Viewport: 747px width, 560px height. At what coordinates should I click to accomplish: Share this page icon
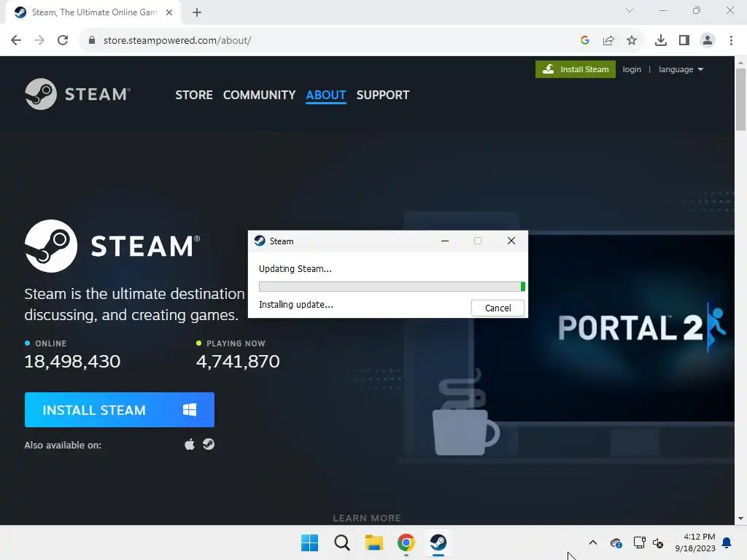point(608,41)
